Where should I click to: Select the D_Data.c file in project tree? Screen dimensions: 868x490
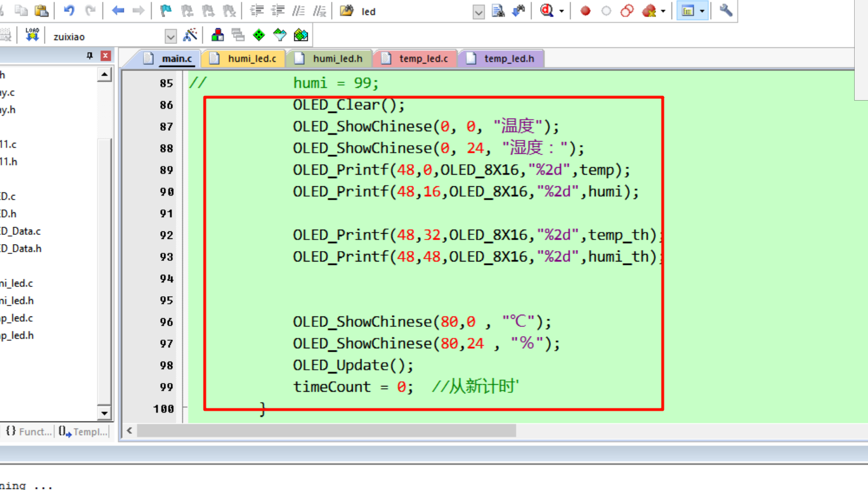(20, 231)
